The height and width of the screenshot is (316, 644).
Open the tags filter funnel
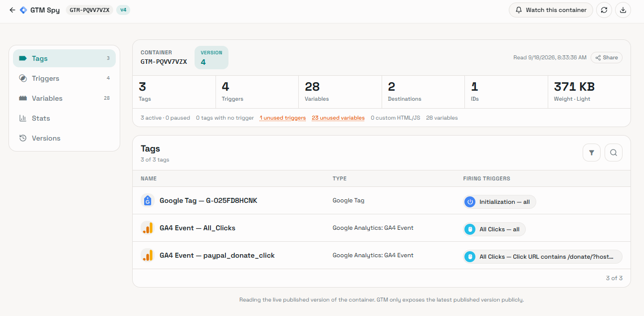[592, 153]
